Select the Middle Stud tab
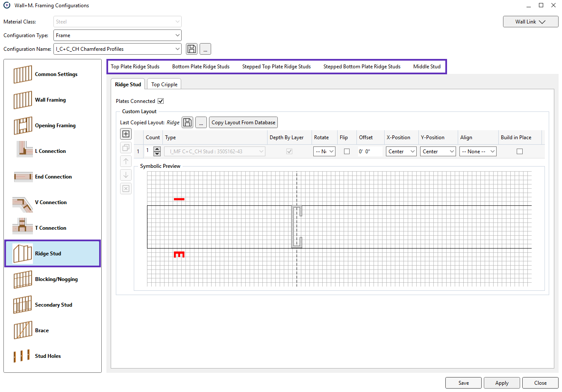Screen dimensions: 562x392 click(x=427, y=67)
